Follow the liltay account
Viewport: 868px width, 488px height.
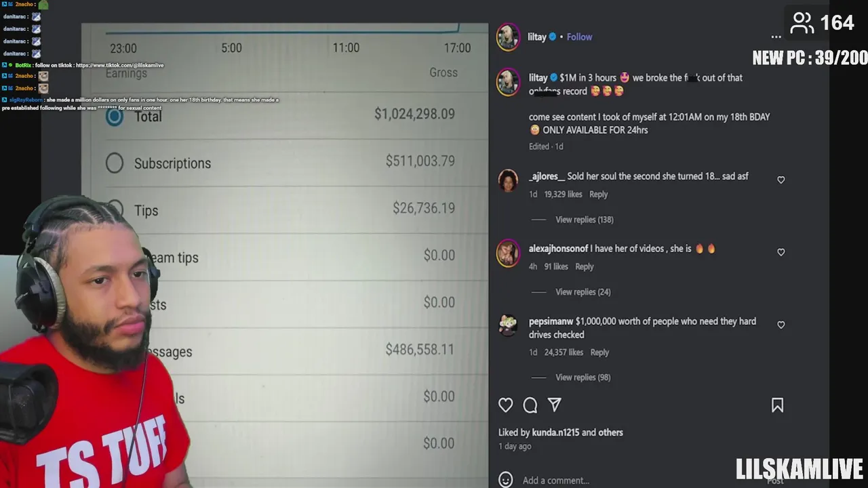579,37
